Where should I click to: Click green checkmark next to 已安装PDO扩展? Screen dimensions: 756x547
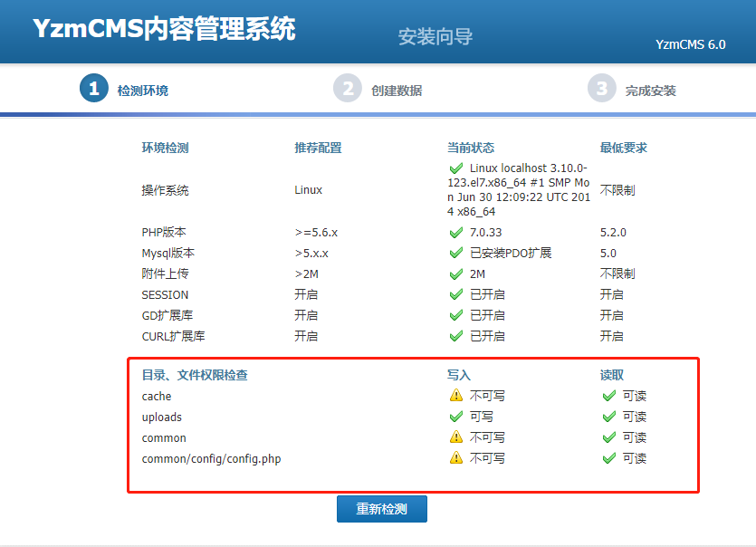click(x=456, y=254)
